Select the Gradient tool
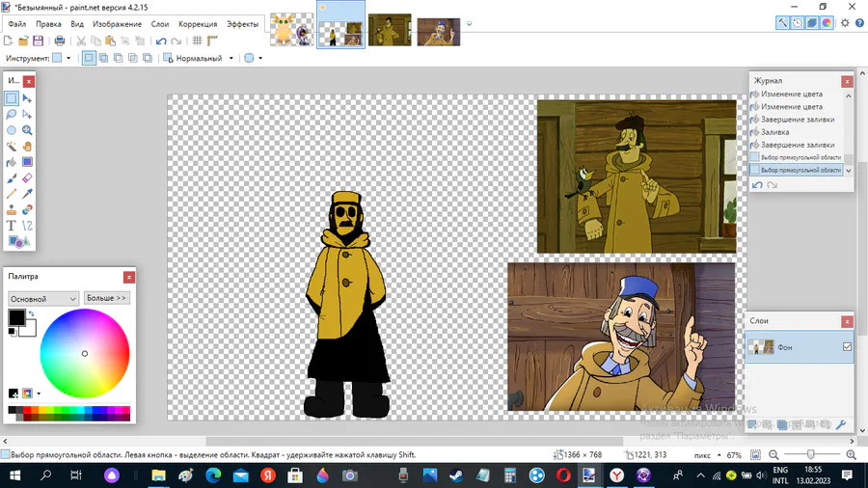 (x=27, y=162)
